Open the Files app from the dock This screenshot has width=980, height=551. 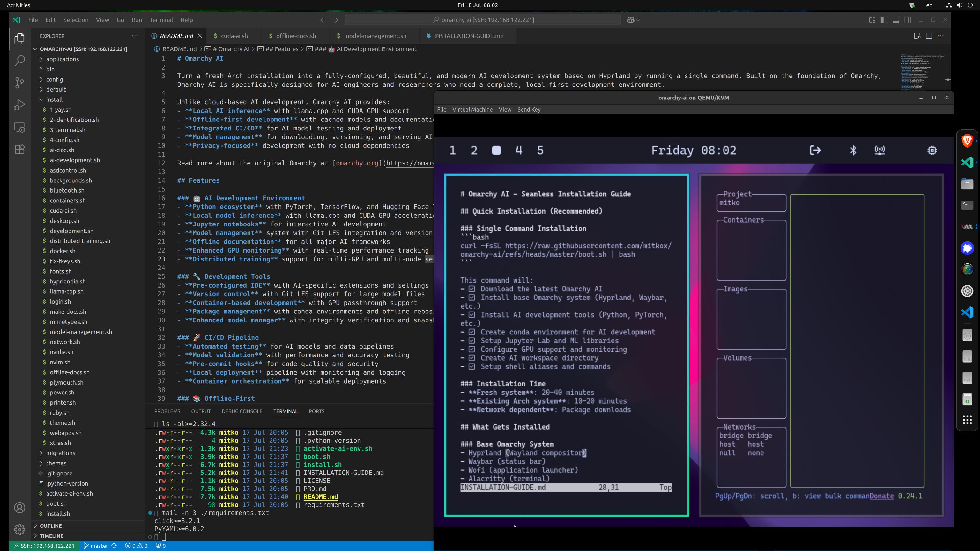[x=967, y=184]
